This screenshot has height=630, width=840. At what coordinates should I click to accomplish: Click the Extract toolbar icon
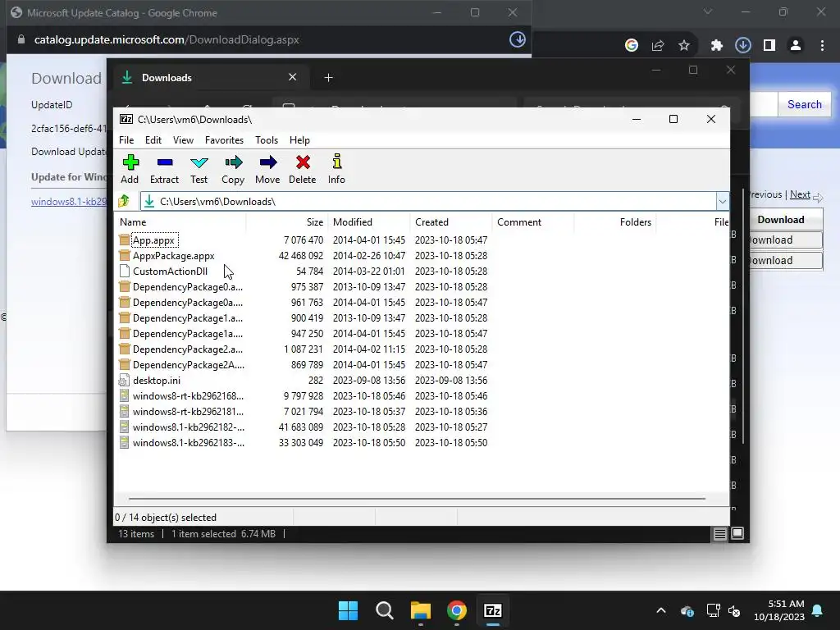[x=164, y=162]
